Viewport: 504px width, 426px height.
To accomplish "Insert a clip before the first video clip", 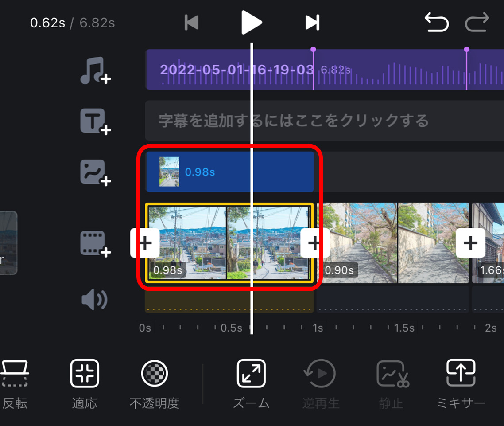I will pos(145,243).
